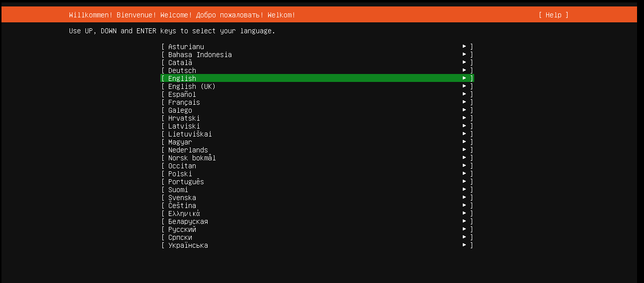Open the Help menu in the header
Image resolution: width=644 pixels, height=283 pixels.
[553, 15]
